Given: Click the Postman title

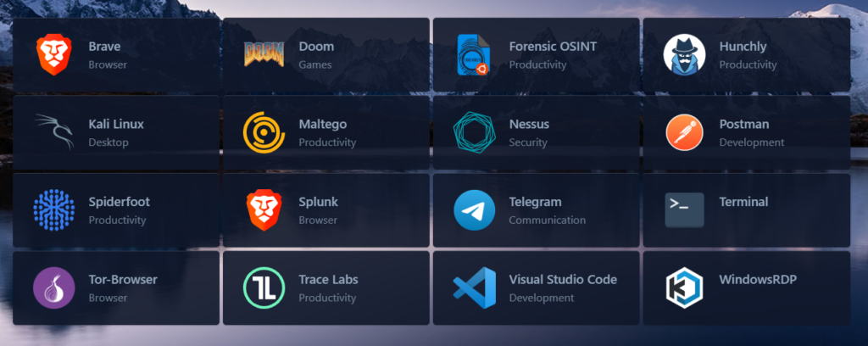Looking at the screenshot, I should click(744, 124).
